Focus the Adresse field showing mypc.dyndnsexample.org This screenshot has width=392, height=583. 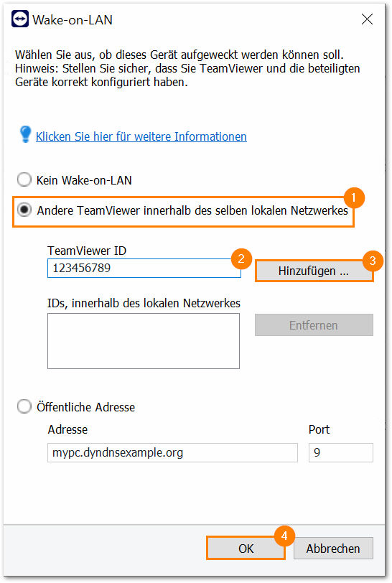click(x=172, y=452)
